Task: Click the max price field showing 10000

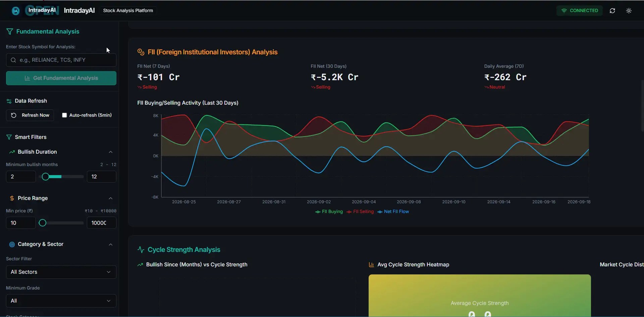Action: [102, 223]
